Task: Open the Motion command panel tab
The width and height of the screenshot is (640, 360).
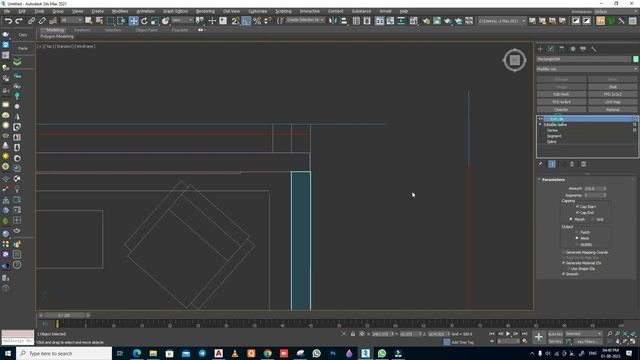Action: point(572,49)
